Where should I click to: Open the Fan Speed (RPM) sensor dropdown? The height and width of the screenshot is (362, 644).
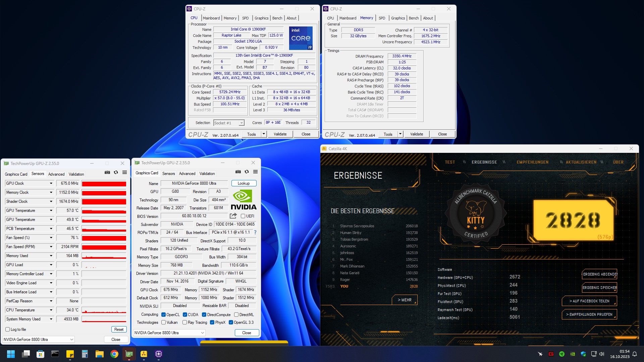51,247
